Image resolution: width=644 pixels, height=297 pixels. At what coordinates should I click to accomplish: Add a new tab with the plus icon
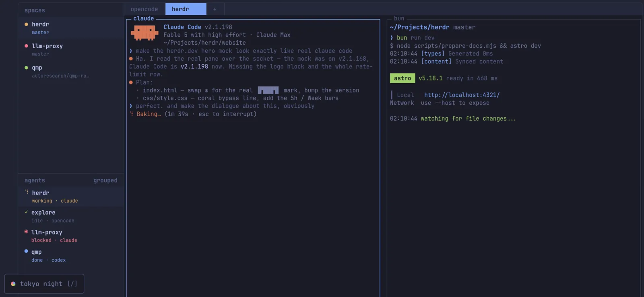click(215, 9)
